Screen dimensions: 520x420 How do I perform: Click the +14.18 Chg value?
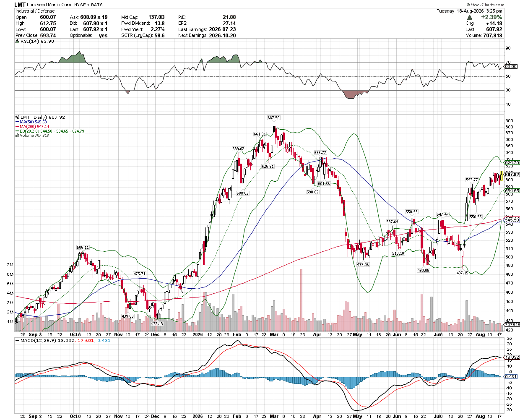coord(494,23)
